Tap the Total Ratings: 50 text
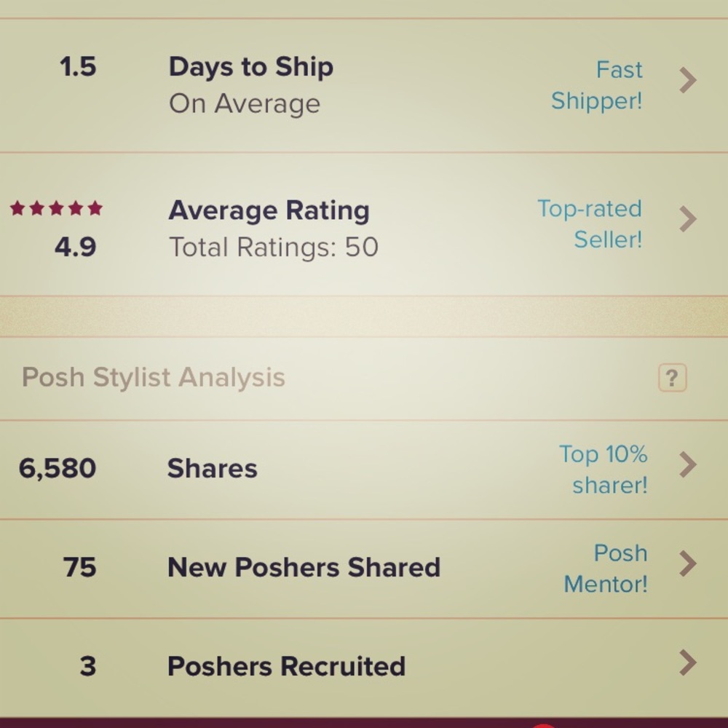This screenshot has width=728, height=728. click(274, 248)
